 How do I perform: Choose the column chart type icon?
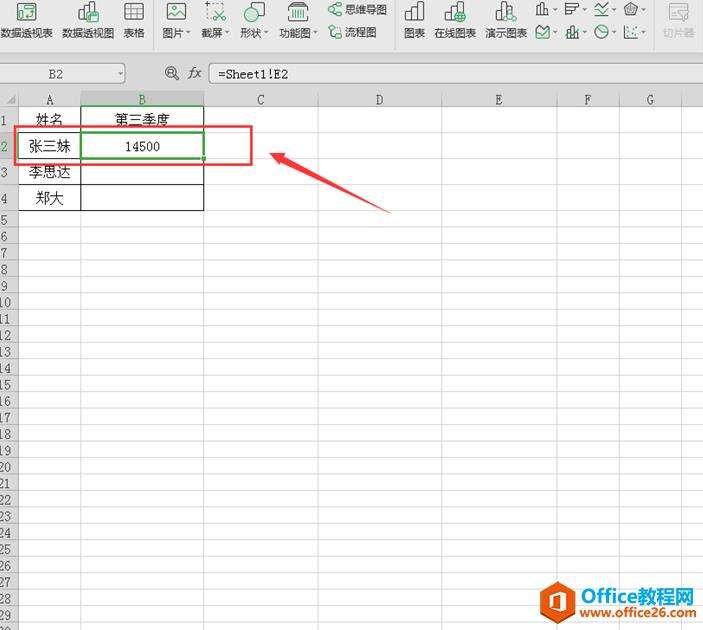[542, 9]
